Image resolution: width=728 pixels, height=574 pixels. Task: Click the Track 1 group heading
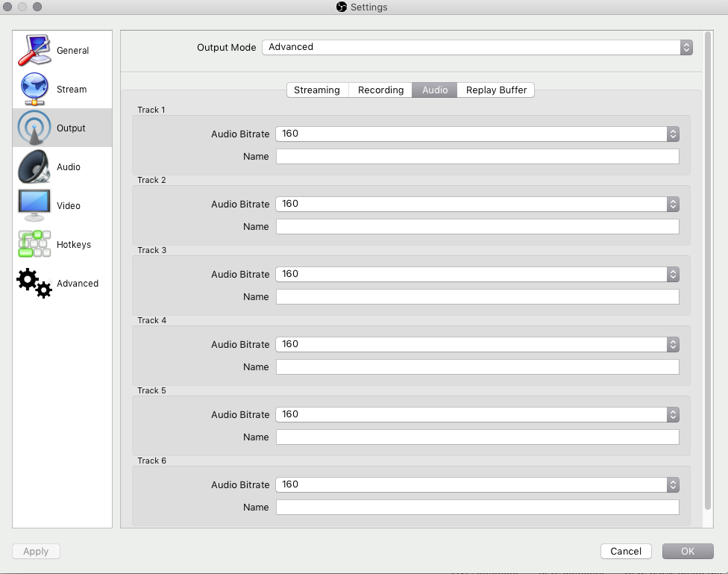(151, 110)
